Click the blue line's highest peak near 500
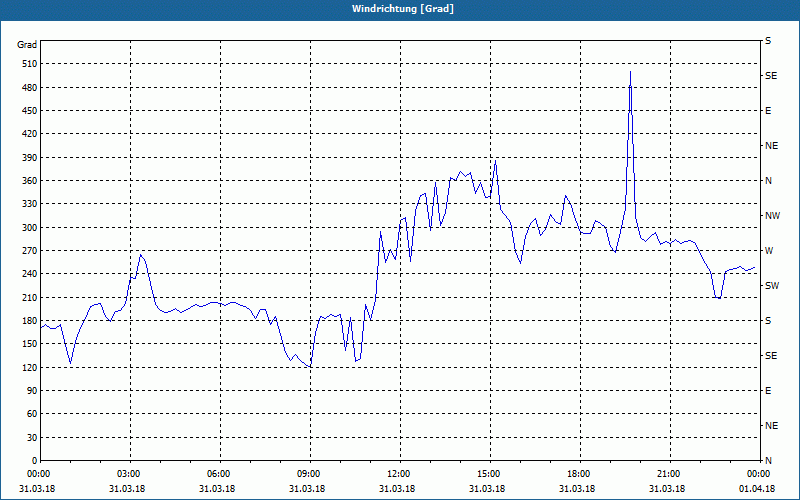Screen dimensions: 800x500 [x=631, y=72]
